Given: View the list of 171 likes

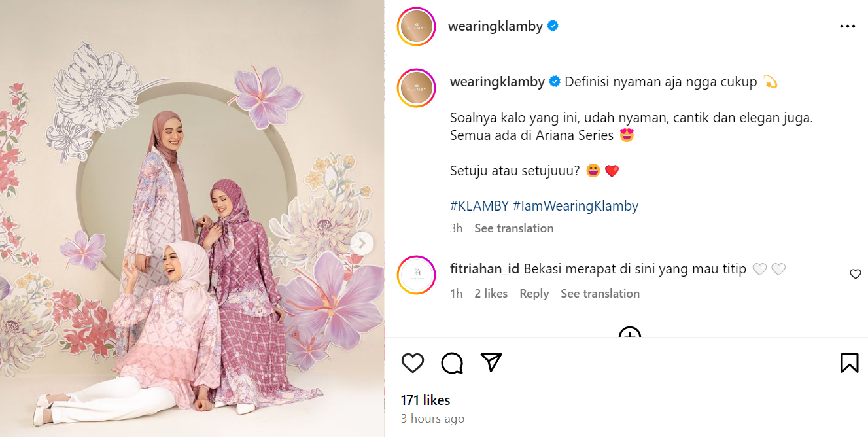Looking at the screenshot, I should pyautogui.click(x=426, y=400).
